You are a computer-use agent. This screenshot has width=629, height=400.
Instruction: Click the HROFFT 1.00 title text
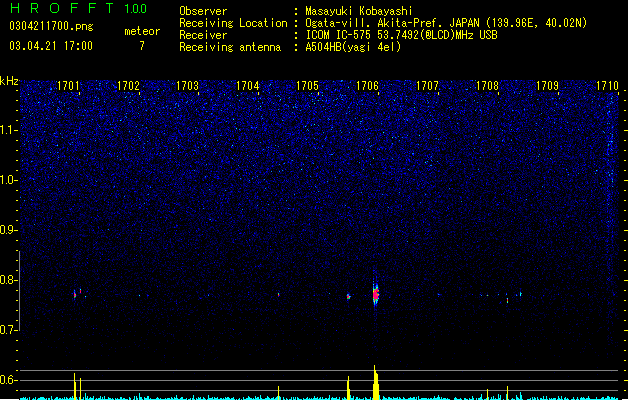[x=78, y=8]
